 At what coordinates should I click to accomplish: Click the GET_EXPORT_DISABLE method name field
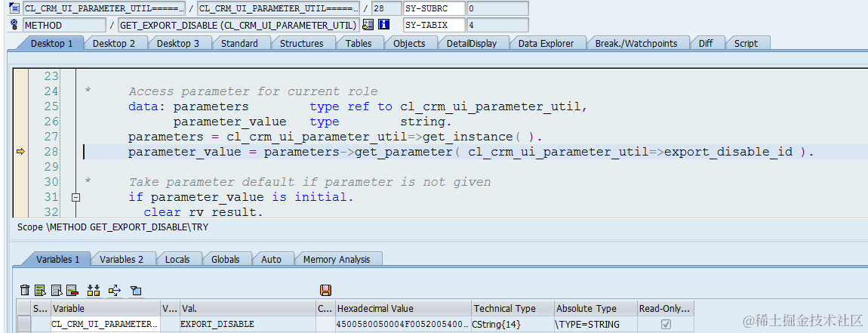(x=238, y=25)
